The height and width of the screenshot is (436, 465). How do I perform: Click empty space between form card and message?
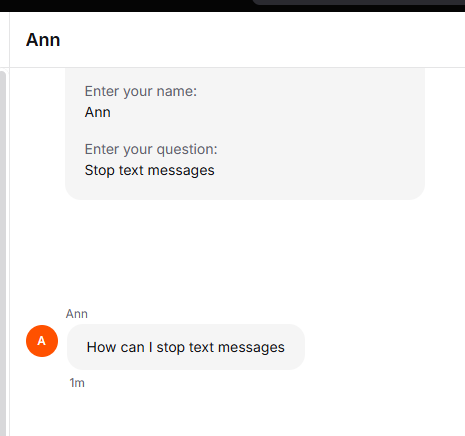pyautogui.click(x=233, y=253)
